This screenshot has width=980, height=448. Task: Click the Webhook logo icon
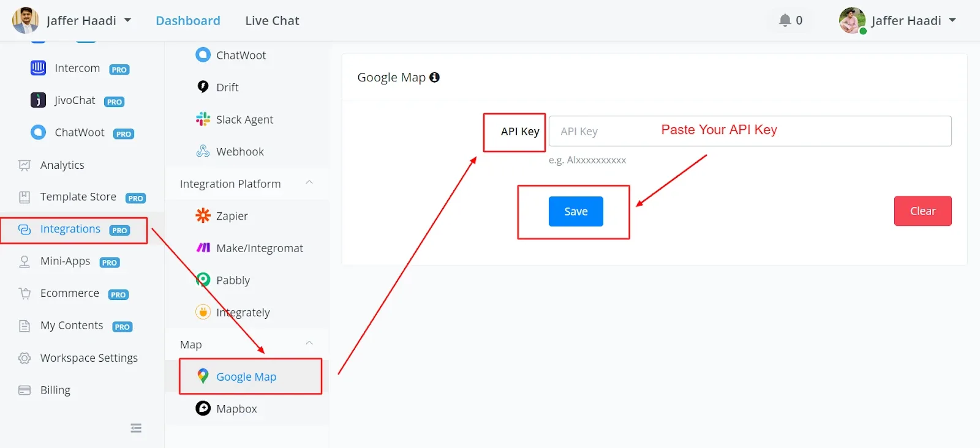coord(203,151)
